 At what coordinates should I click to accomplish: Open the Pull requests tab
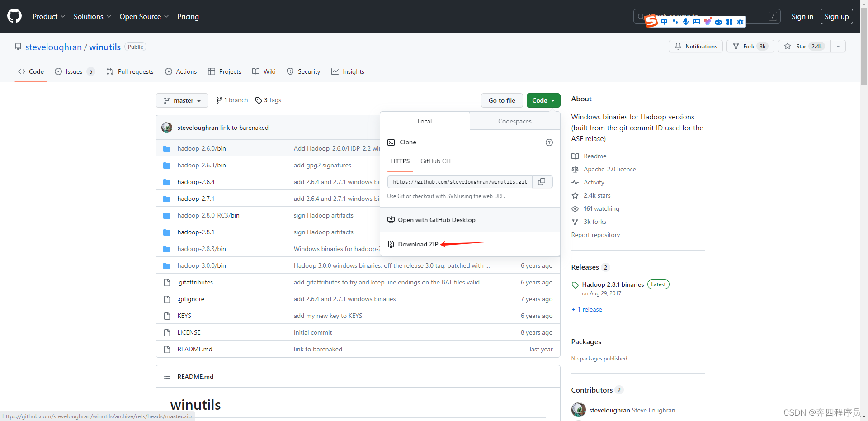130,71
